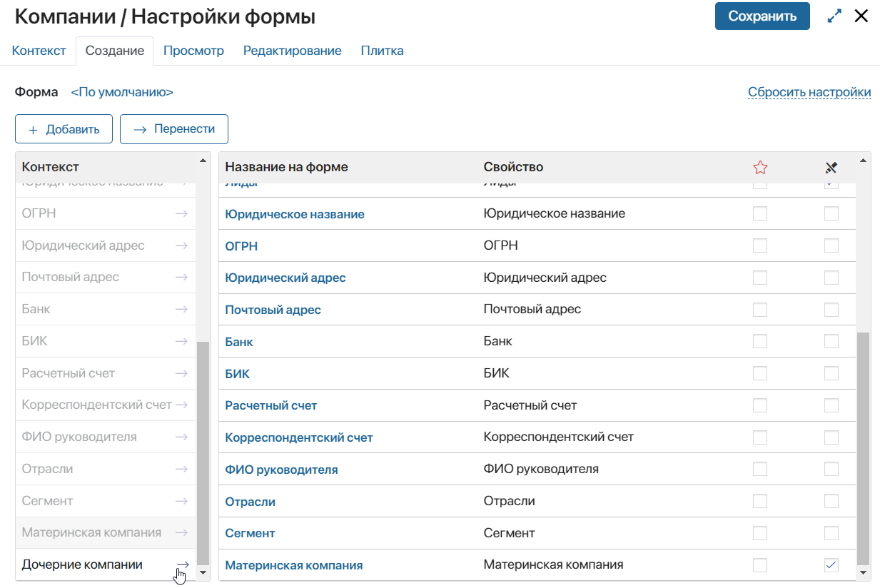Open the form selector <По умолчанию>

tap(122, 92)
